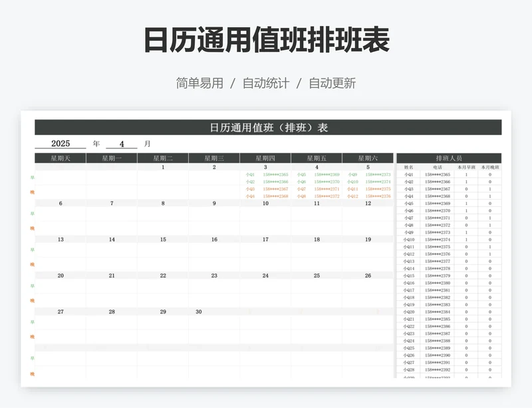Click the 本月晚班 column heading

(x=490, y=167)
